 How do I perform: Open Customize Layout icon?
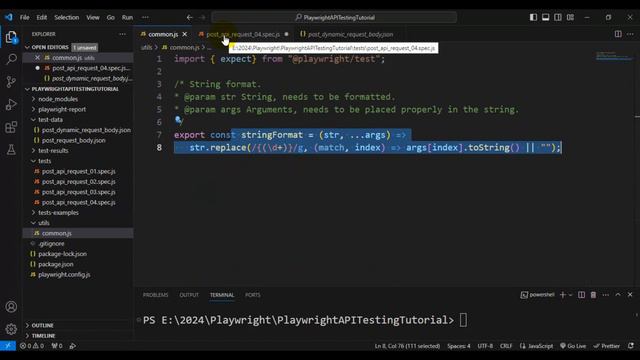coord(570,17)
